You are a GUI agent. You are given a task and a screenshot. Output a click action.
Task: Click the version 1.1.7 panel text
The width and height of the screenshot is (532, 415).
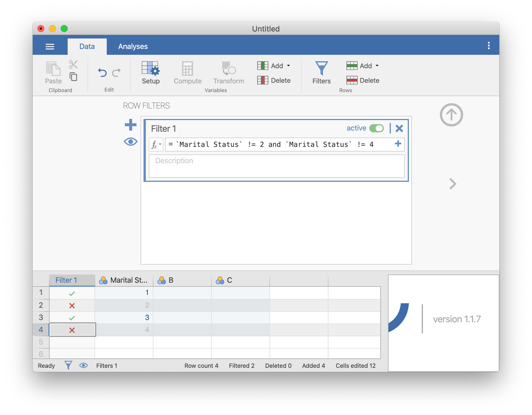(x=457, y=319)
